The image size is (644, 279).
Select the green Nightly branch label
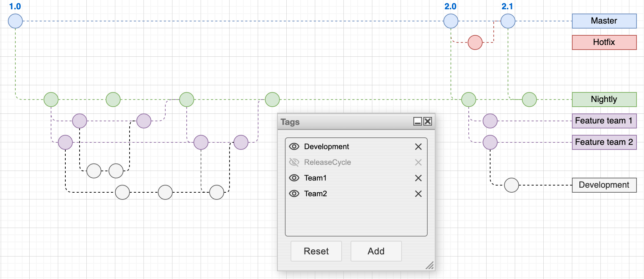(604, 100)
